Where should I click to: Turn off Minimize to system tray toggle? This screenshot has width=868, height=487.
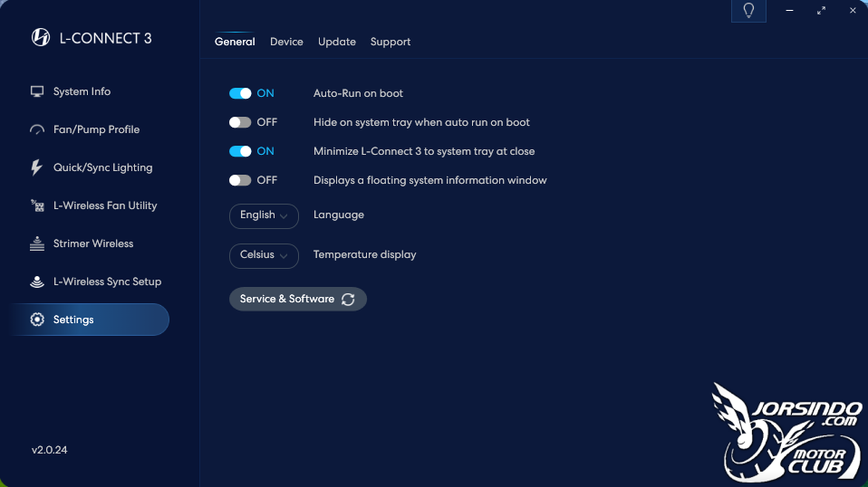click(240, 151)
